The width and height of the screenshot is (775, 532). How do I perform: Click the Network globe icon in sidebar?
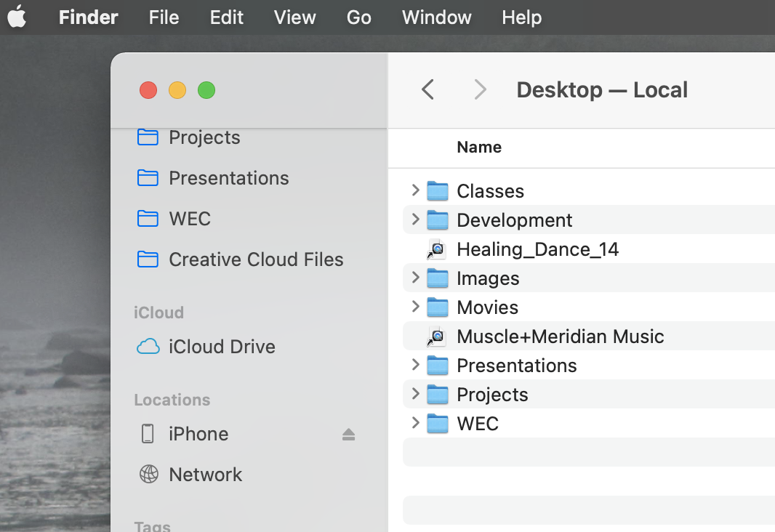tap(149, 474)
